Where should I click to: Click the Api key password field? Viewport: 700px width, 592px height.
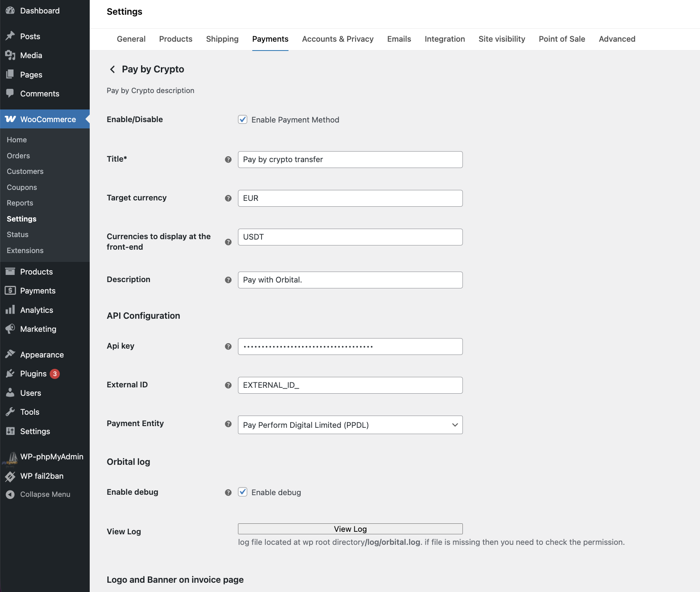coord(350,347)
